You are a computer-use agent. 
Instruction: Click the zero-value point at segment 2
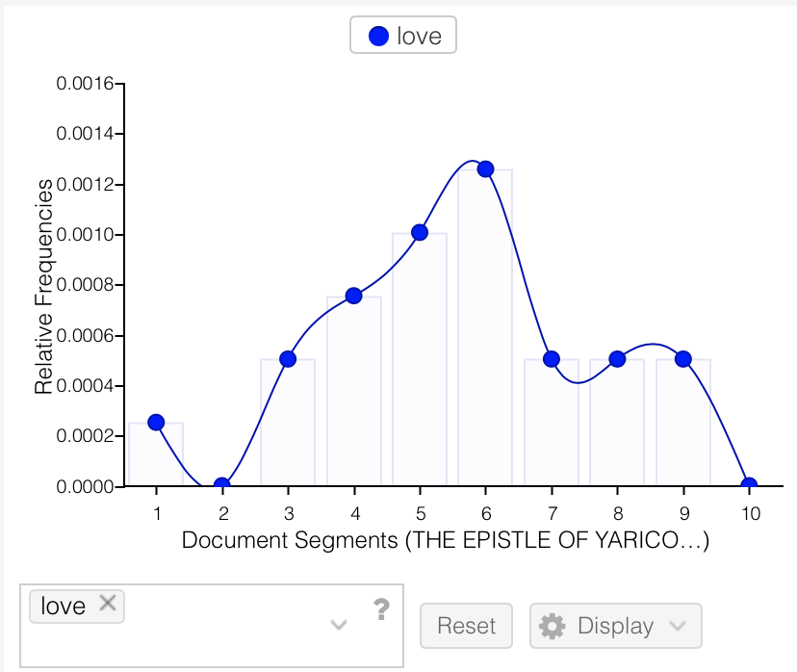pyautogui.click(x=222, y=485)
